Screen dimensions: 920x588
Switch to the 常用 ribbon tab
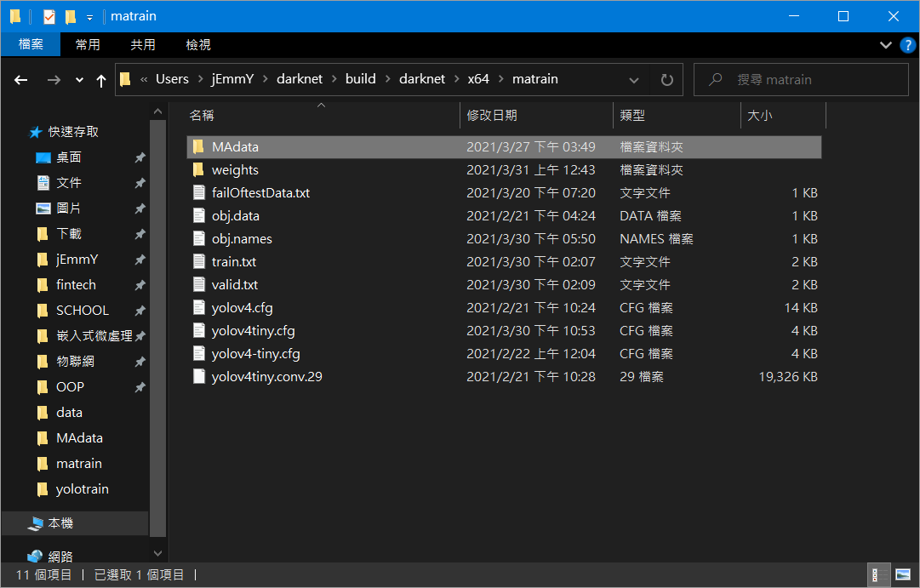[x=88, y=44]
